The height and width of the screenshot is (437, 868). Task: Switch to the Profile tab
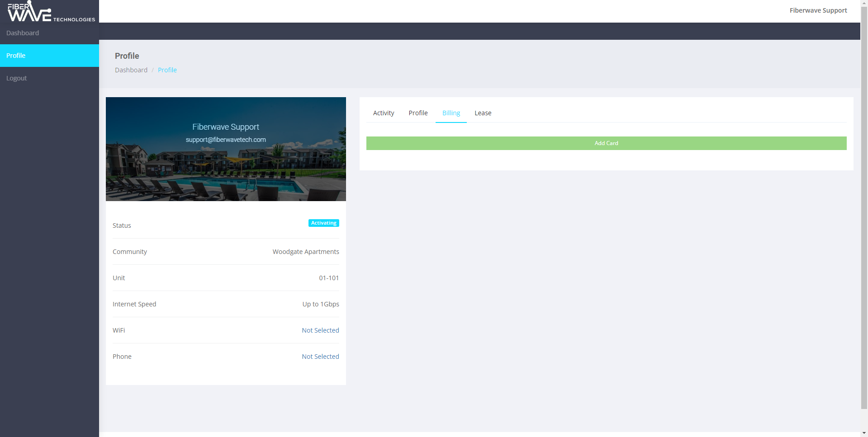click(418, 113)
